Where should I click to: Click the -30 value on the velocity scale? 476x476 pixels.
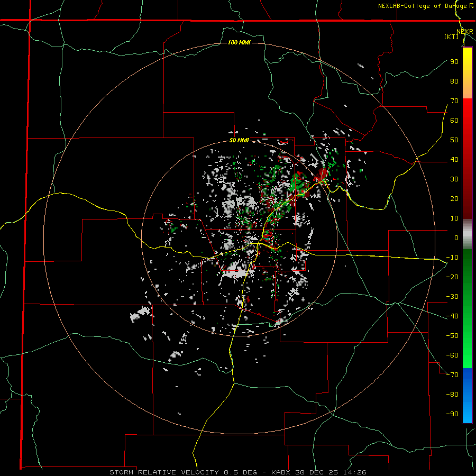pyautogui.click(x=452, y=297)
